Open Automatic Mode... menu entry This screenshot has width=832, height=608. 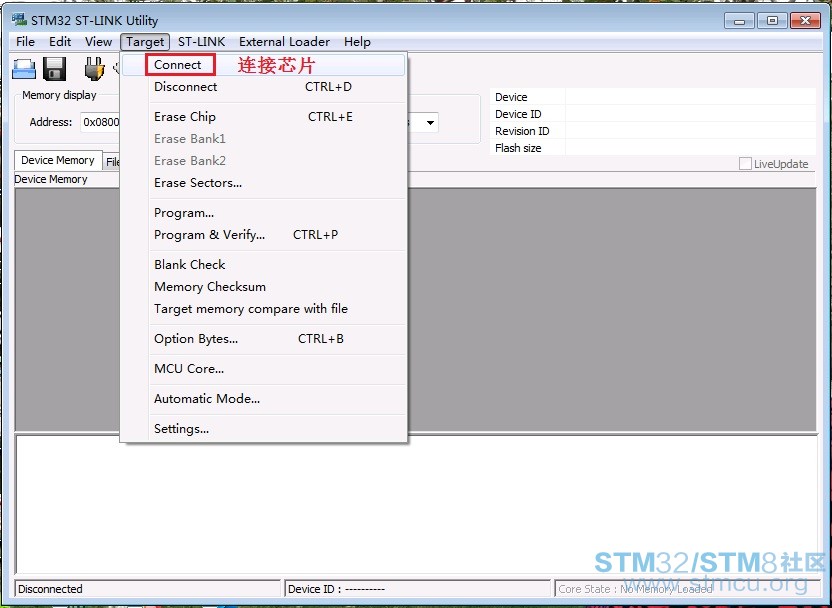point(264,399)
